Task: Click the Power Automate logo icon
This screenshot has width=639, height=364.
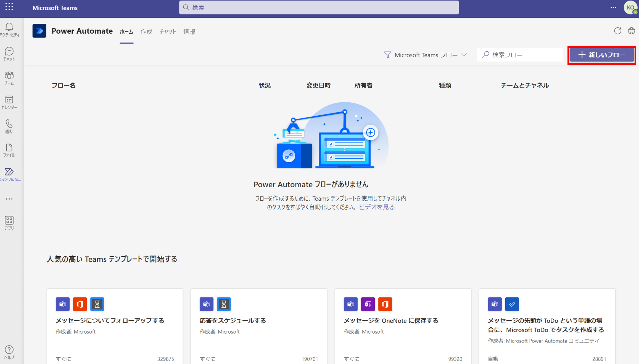Action: (39, 31)
